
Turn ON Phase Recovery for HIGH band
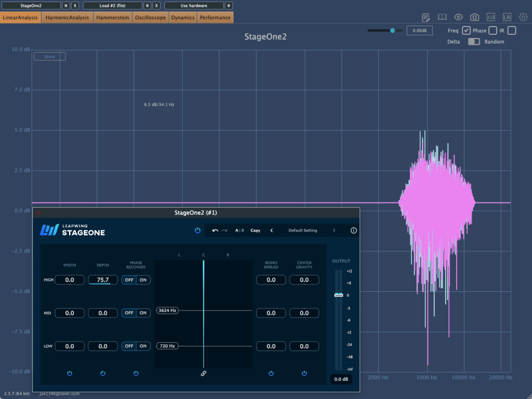point(143,280)
